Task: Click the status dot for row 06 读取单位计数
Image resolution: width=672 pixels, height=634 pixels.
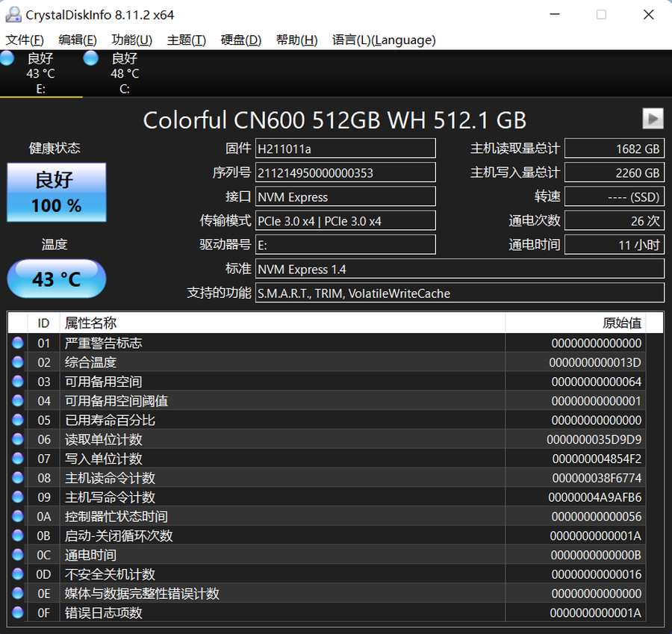Action: (x=18, y=439)
